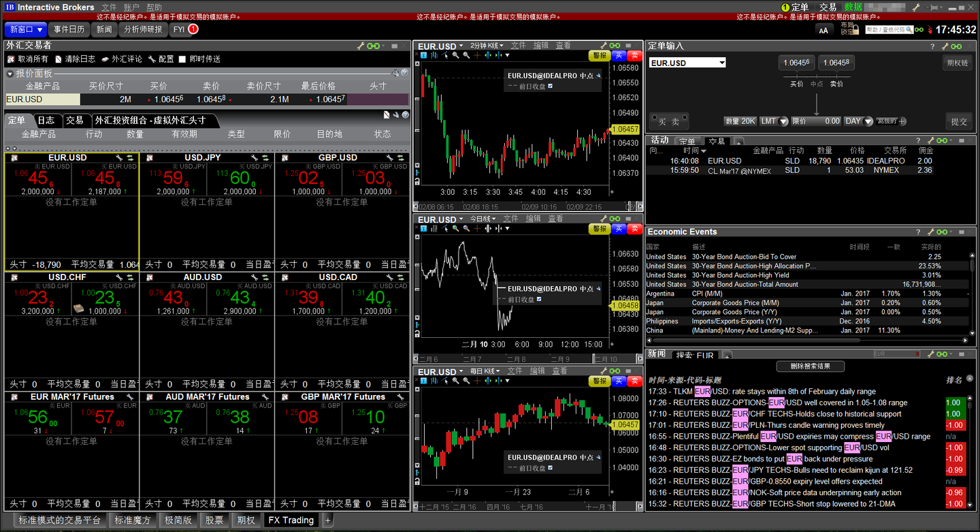Open the 账户 menu
The width and height of the screenshot is (980, 532).
131,7
